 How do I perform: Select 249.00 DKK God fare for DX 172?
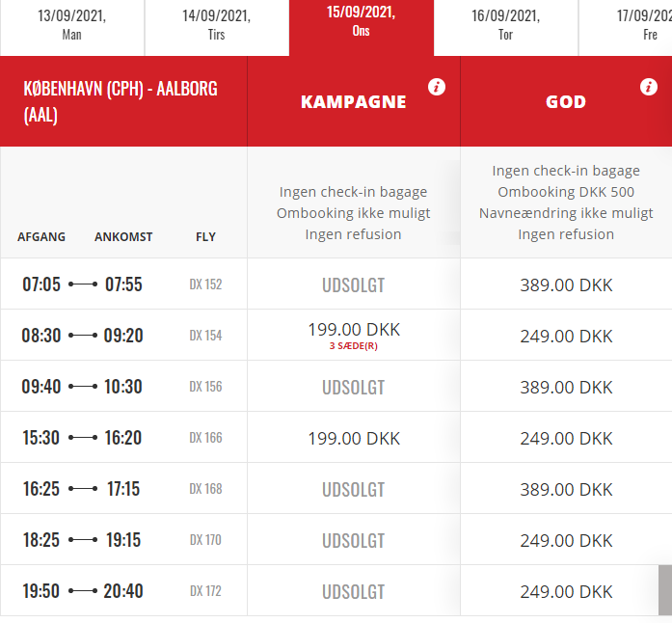(x=566, y=591)
